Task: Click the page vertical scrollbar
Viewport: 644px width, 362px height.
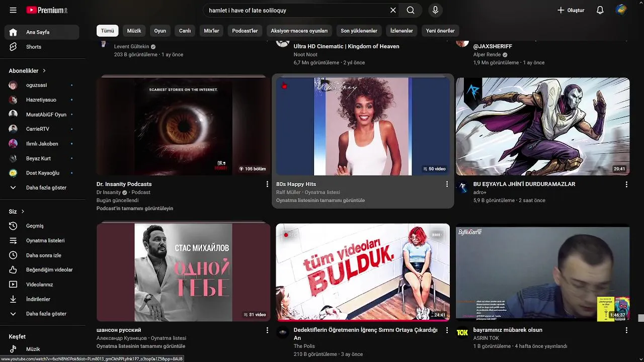Action: click(x=640, y=318)
